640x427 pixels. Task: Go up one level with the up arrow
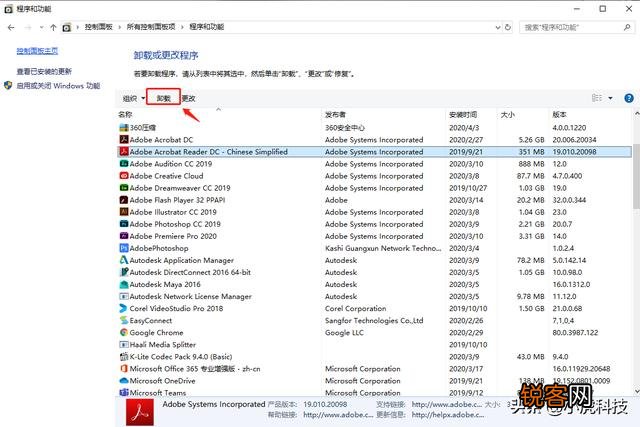click(x=53, y=27)
